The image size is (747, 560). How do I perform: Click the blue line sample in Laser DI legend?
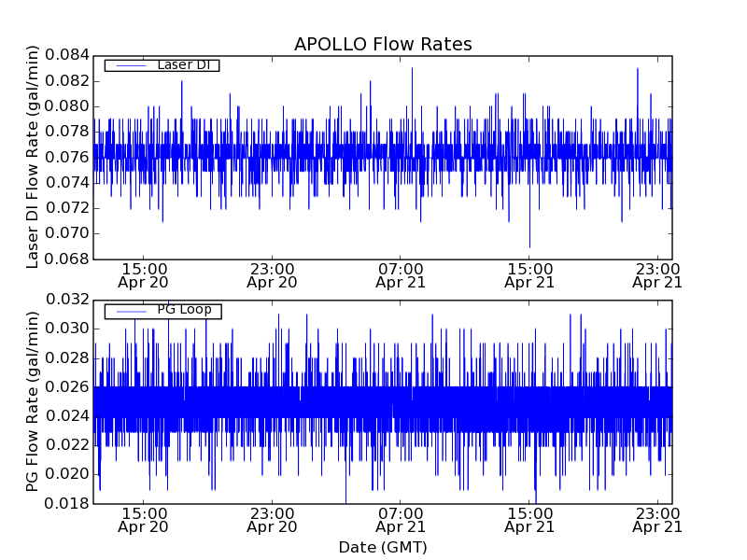tap(131, 65)
